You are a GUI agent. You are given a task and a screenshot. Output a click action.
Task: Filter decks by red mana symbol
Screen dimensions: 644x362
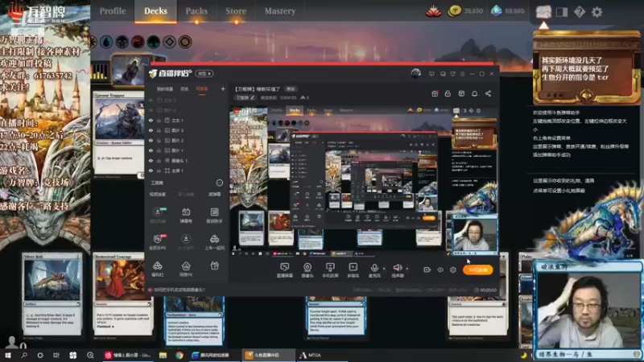pos(138,42)
